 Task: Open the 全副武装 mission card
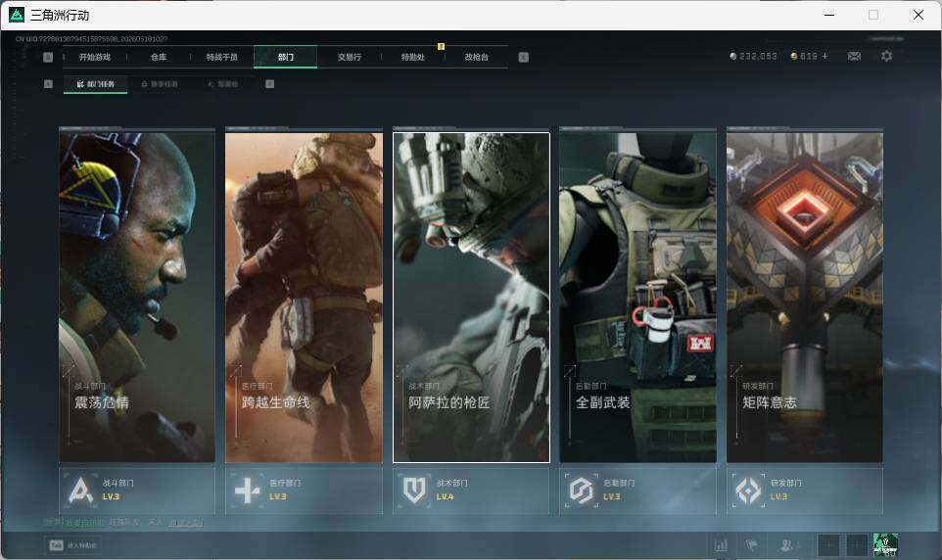pos(637,298)
